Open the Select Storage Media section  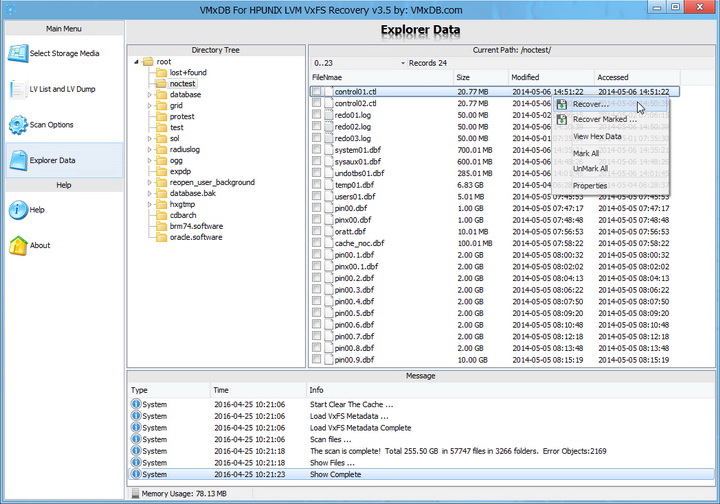point(61,52)
